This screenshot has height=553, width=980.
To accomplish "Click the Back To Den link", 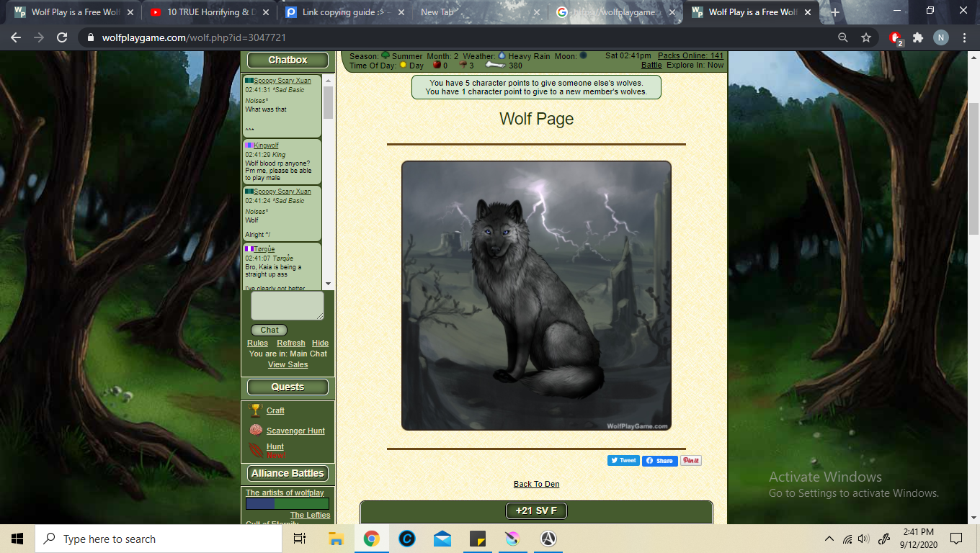I will (x=536, y=484).
